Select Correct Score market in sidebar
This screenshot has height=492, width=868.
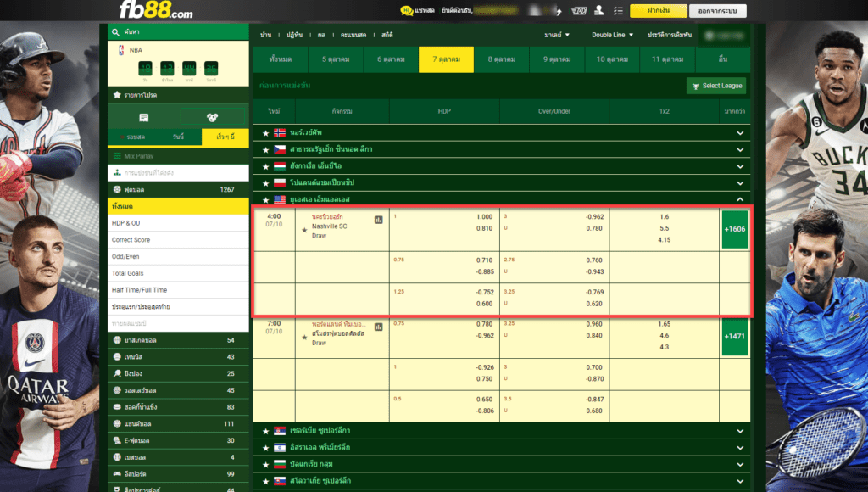(x=178, y=240)
